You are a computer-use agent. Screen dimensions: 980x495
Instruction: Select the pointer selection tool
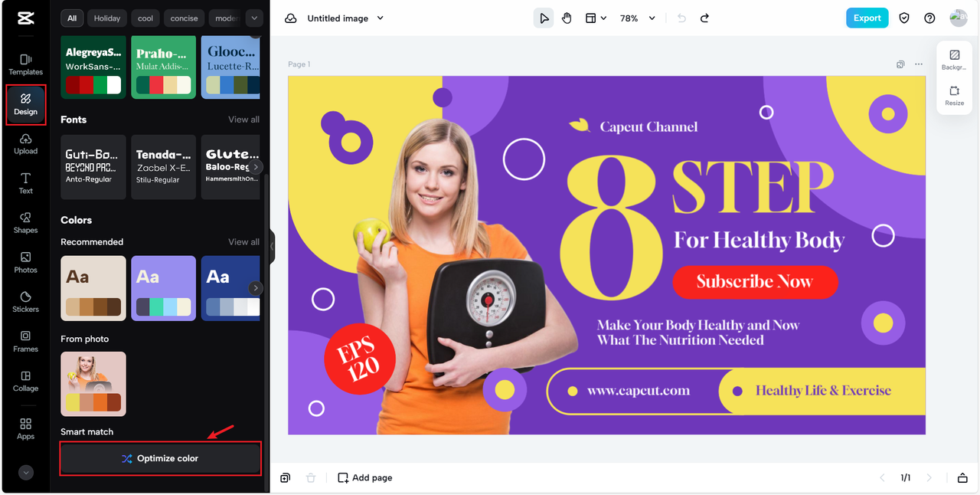coord(544,18)
